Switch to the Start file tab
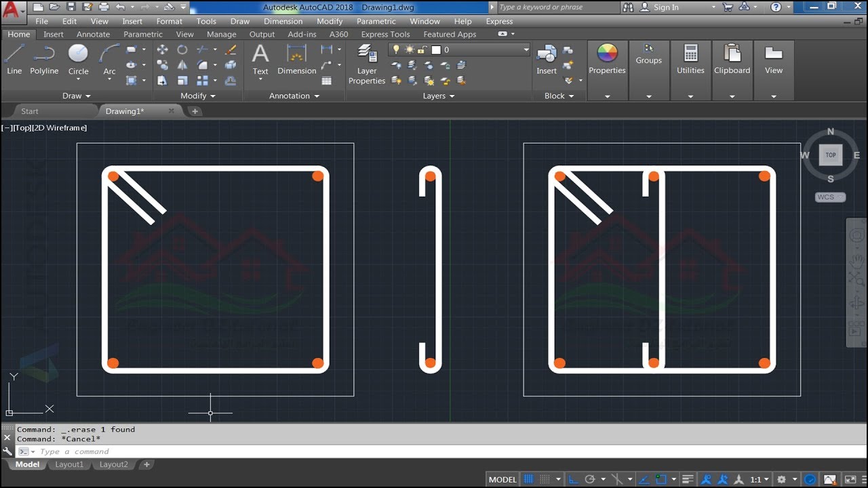 coord(30,111)
